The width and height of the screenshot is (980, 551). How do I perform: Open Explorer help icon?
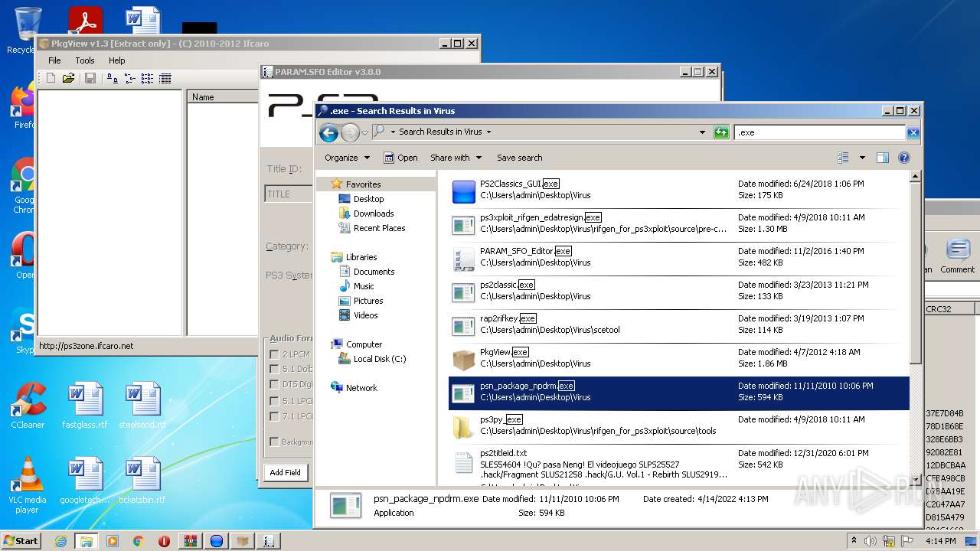(x=903, y=158)
